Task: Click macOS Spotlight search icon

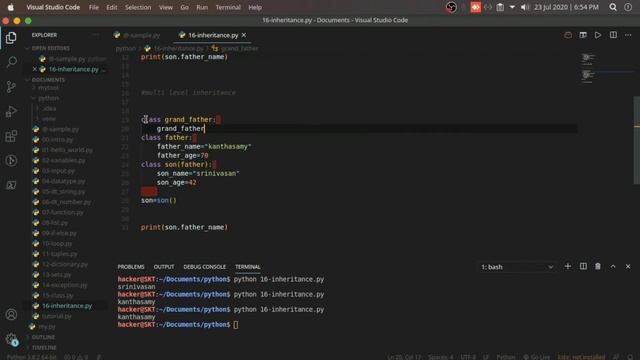Action: point(613,7)
